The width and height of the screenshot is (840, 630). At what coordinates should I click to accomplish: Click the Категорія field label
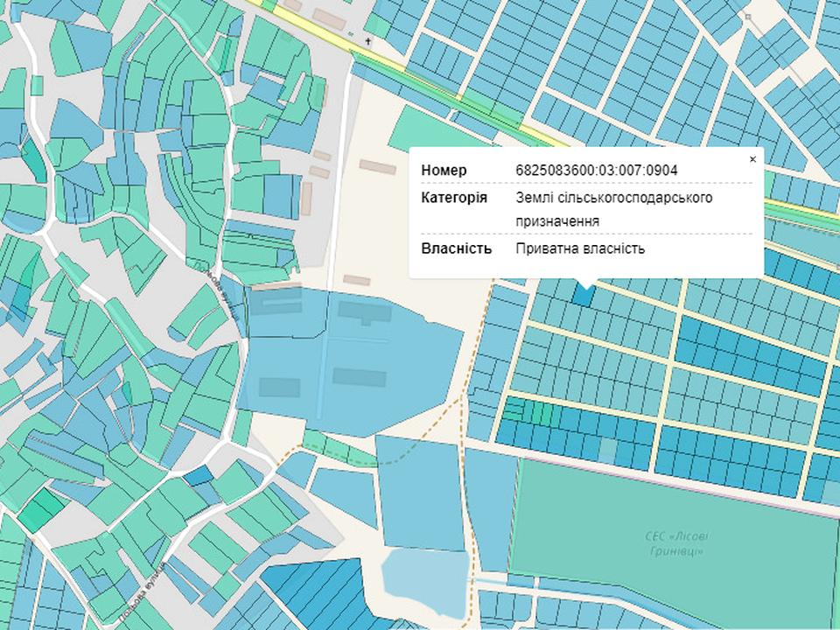[x=454, y=197]
